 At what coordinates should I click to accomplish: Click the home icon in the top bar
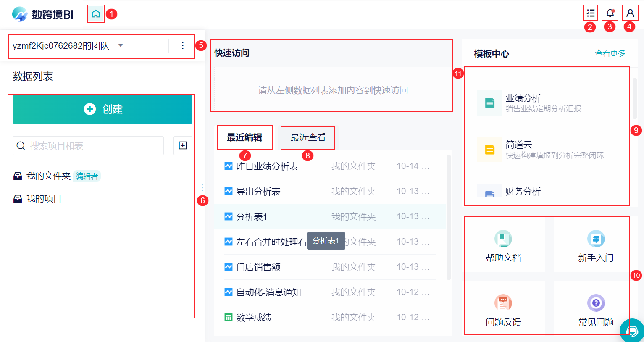[x=96, y=14]
